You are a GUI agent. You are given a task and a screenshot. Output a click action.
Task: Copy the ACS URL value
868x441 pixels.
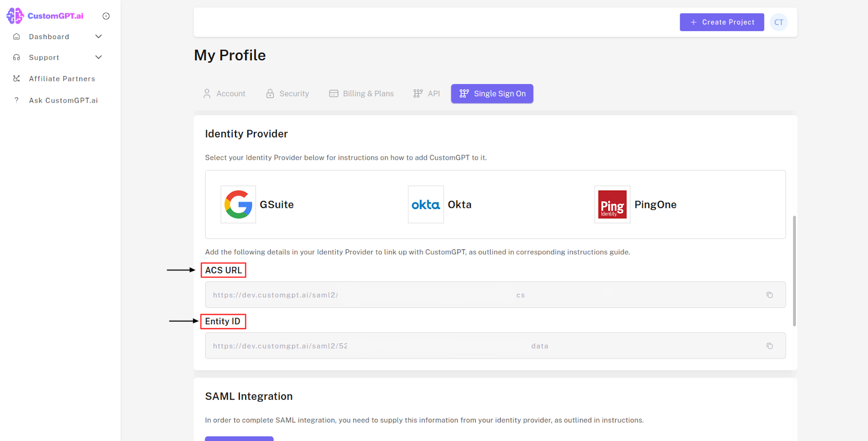pos(769,295)
